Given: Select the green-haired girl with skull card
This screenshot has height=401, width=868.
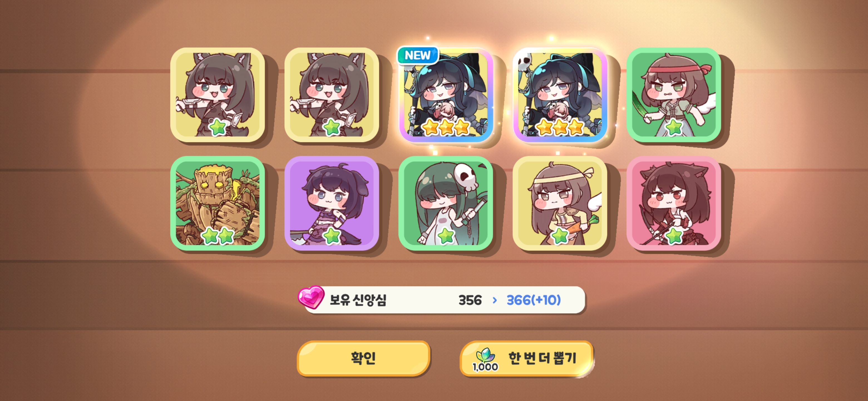Looking at the screenshot, I should pos(446,203).
